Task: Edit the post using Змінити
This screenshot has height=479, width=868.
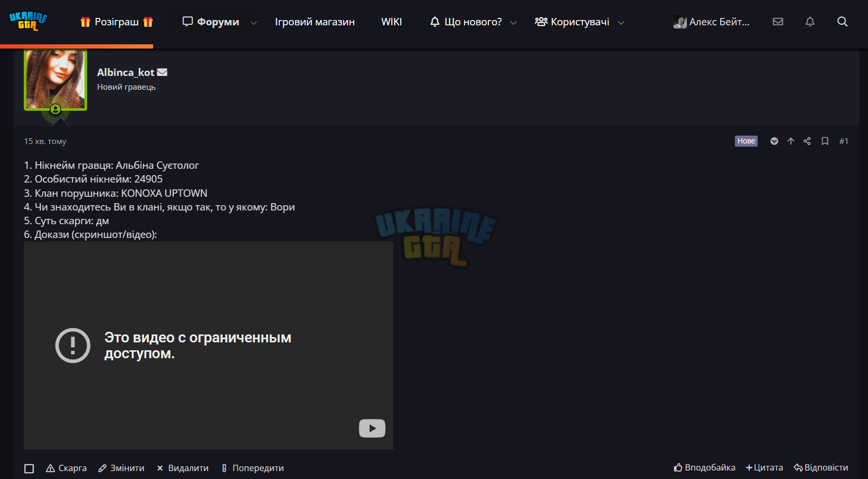Action: click(x=121, y=468)
